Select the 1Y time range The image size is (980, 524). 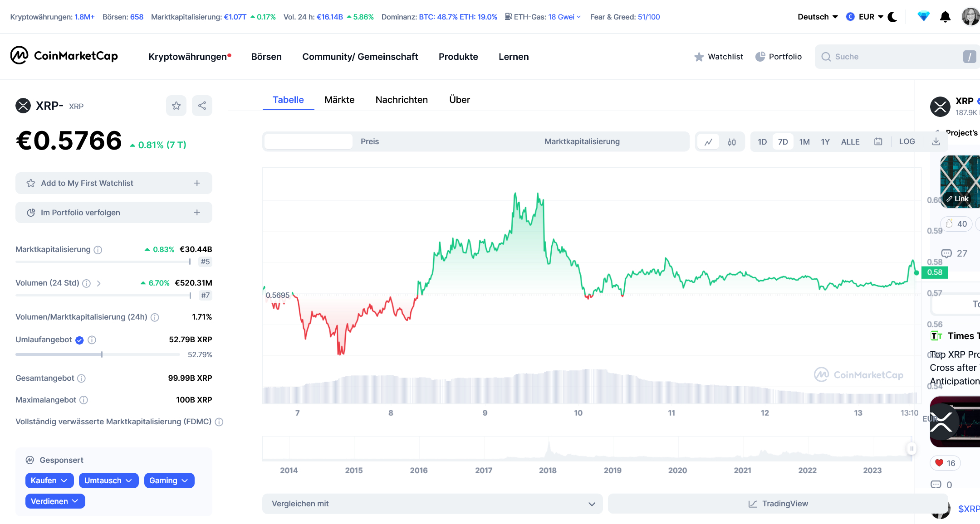click(x=825, y=142)
